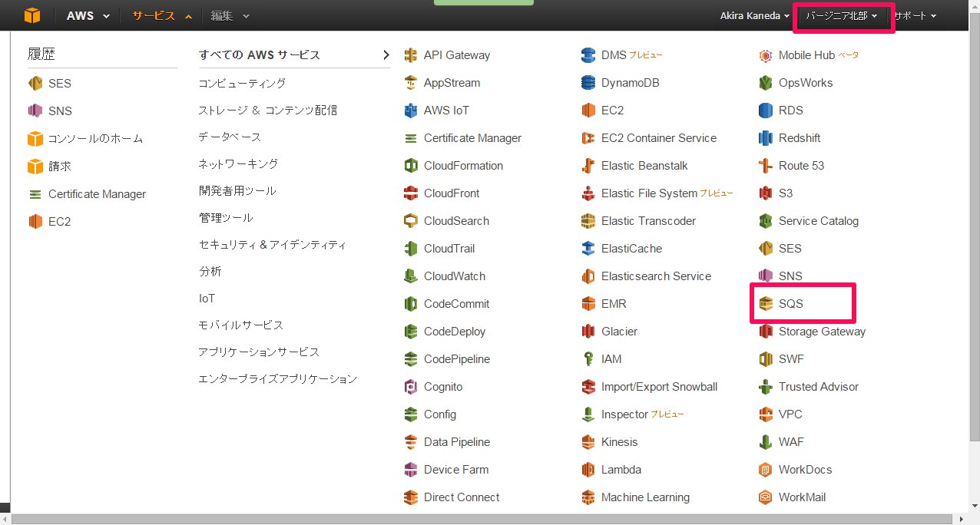Open Certificate Manager in history list

coord(97,194)
